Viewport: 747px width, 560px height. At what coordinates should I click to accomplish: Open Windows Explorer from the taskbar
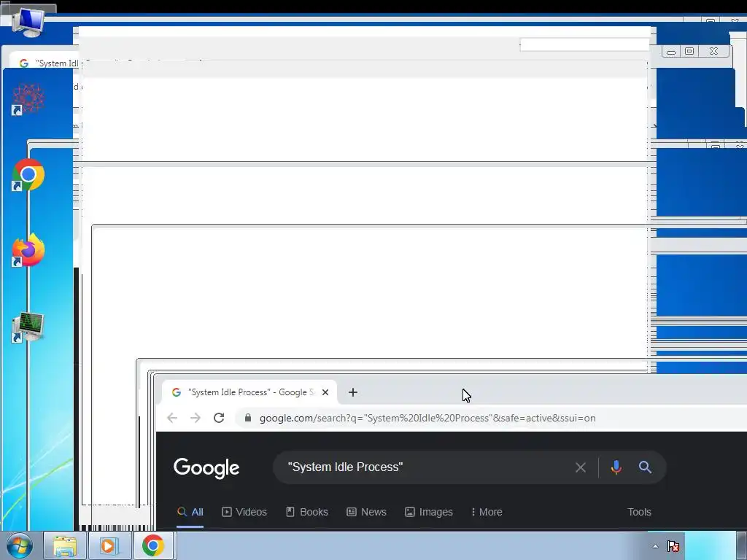click(65, 545)
